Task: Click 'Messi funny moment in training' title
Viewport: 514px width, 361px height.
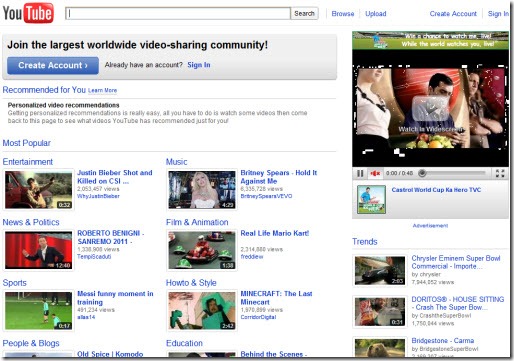Action: point(115,298)
